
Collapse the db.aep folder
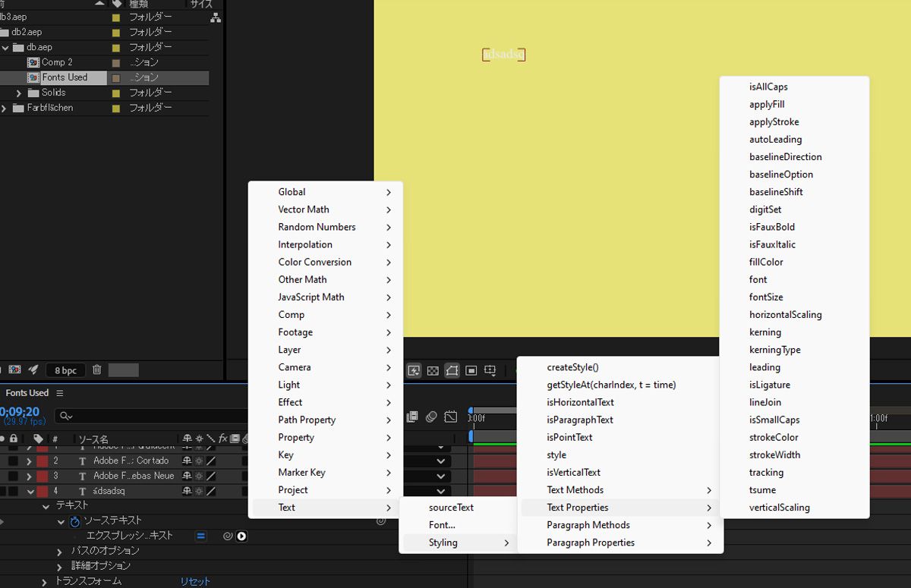(5, 47)
